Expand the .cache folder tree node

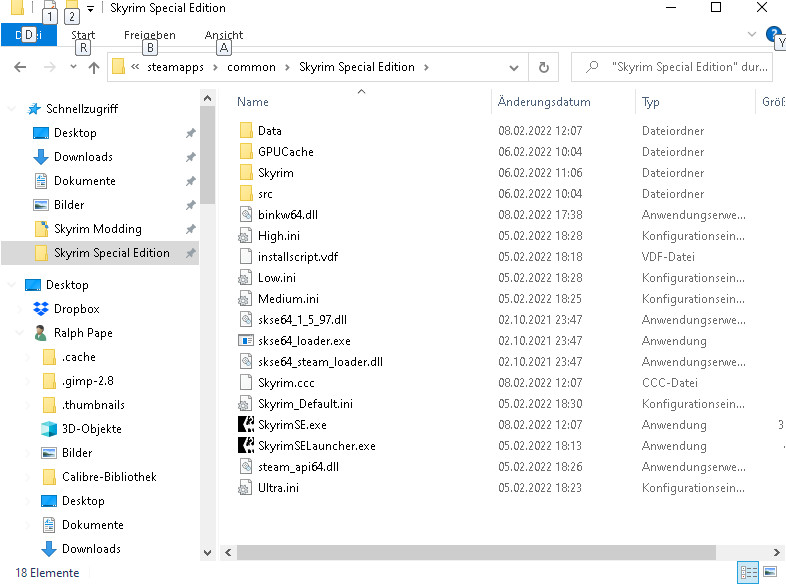(27, 357)
